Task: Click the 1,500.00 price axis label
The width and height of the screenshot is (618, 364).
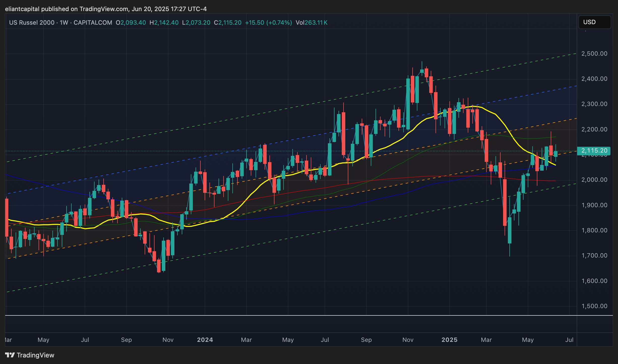Action: tap(594, 306)
